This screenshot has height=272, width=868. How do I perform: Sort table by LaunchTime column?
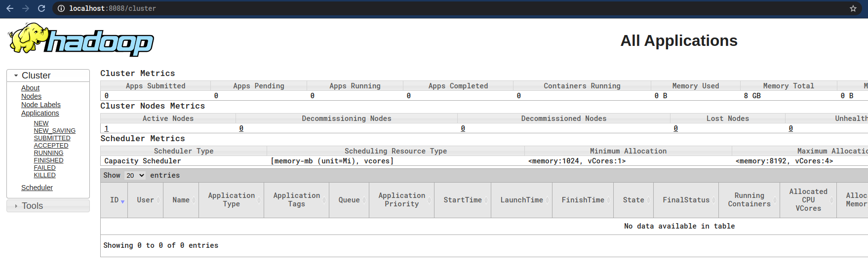[521, 200]
